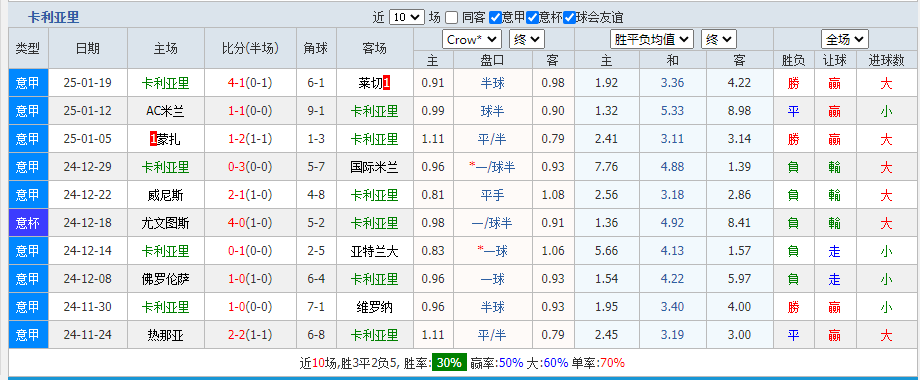The height and width of the screenshot is (380, 920).
Task: Open 维罗纳 team link
Action: click(374, 307)
